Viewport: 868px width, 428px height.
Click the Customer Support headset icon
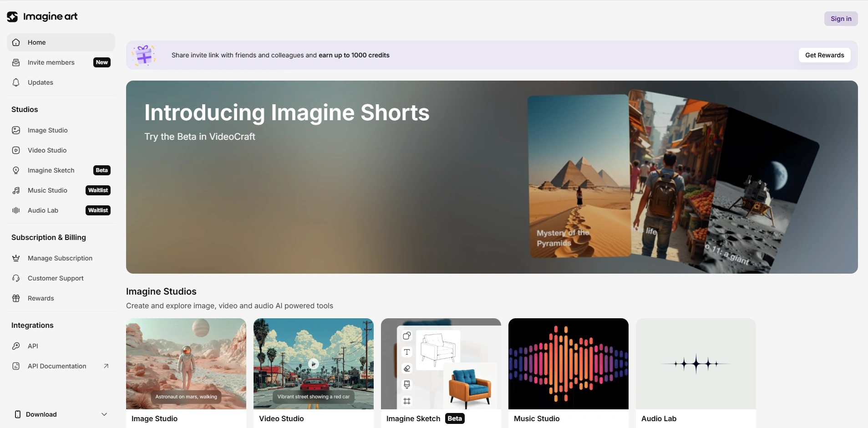pyautogui.click(x=16, y=278)
